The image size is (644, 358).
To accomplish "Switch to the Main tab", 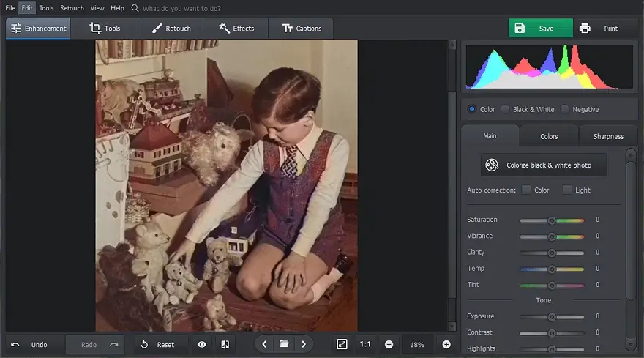I will (490, 136).
